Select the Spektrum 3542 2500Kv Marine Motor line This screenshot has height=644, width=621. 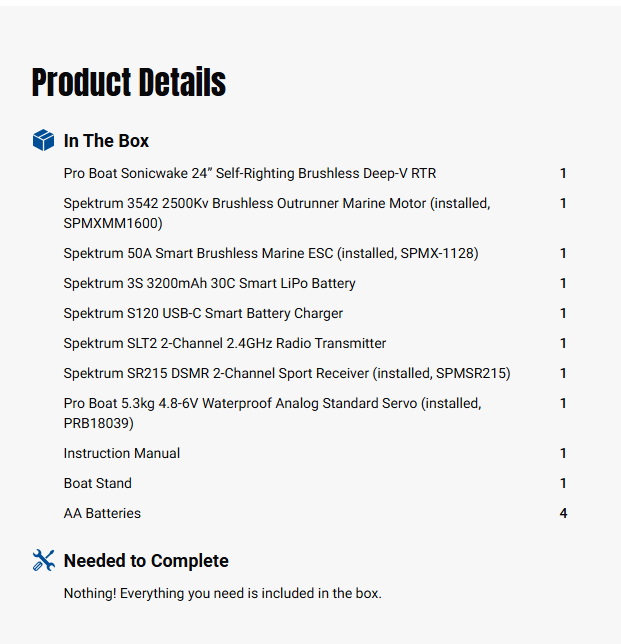pos(277,213)
